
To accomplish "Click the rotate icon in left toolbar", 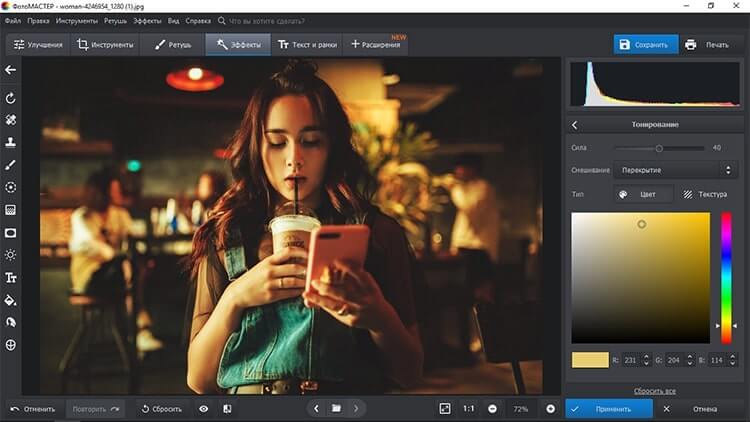I will tap(11, 98).
